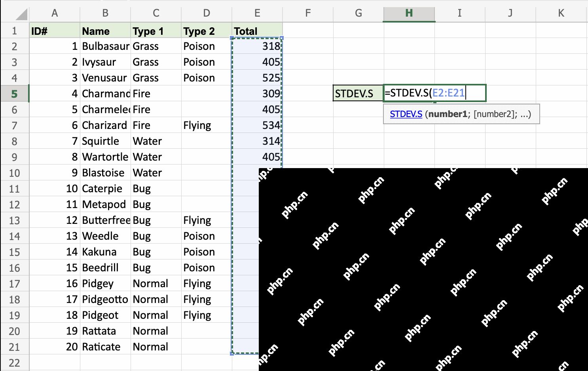
Task: Select the row 22 header
Action: [14, 363]
